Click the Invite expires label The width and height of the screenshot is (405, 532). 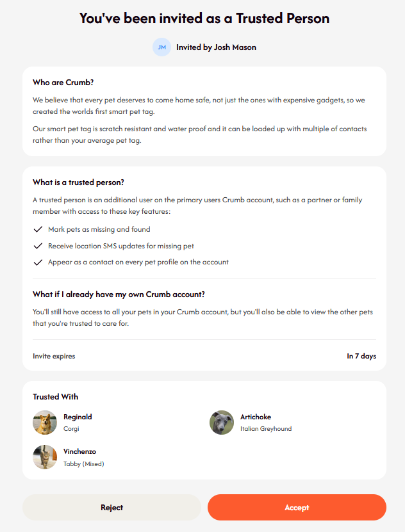pyautogui.click(x=54, y=356)
